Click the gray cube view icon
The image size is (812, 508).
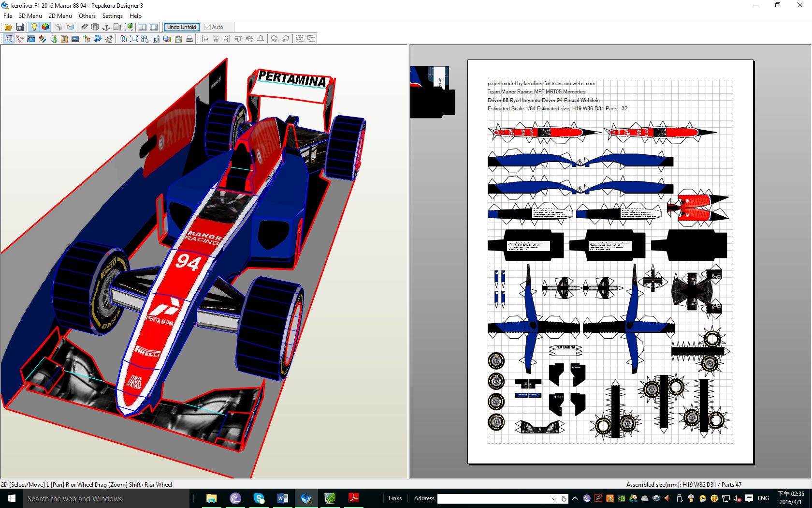tap(59, 27)
